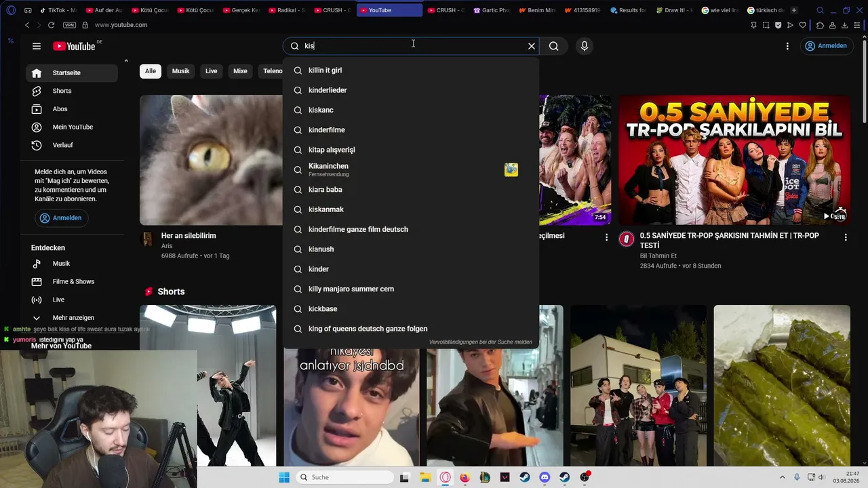The width and height of the screenshot is (868, 488).
Task: Choose suggestion "king of queens deutsch ganze folgen"
Action: click(411, 329)
